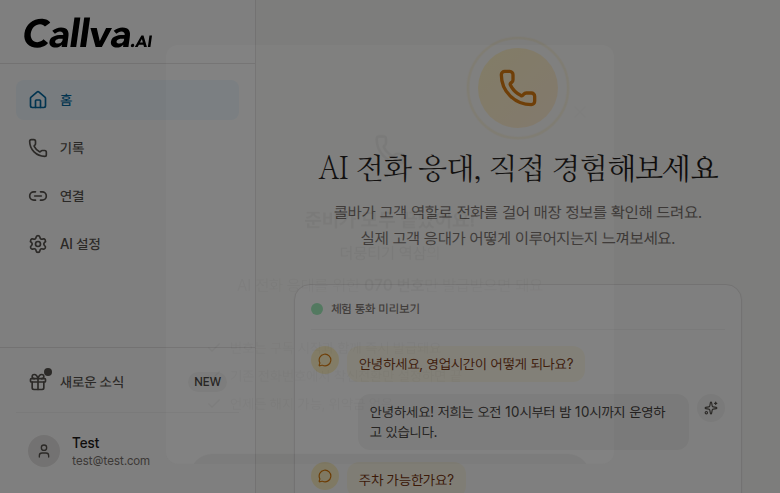
Task: Click the chain-link icon for 연결
Action: coord(38,196)
